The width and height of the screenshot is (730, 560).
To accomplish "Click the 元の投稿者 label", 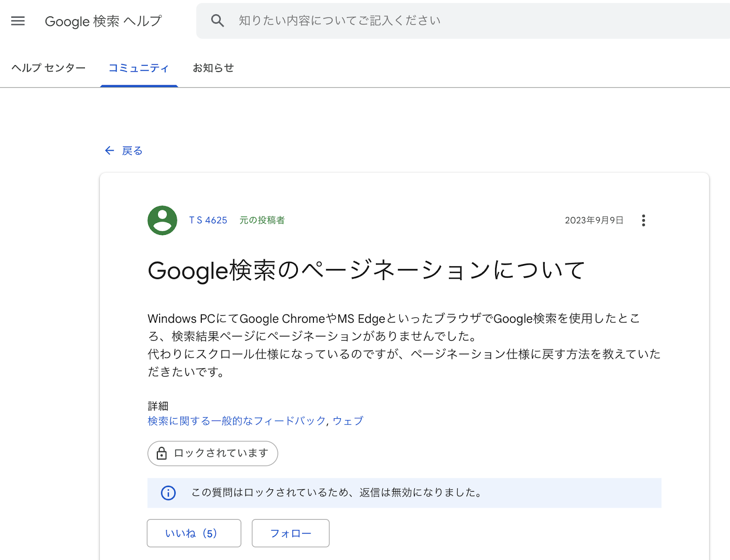I will (x=262, y=220).
